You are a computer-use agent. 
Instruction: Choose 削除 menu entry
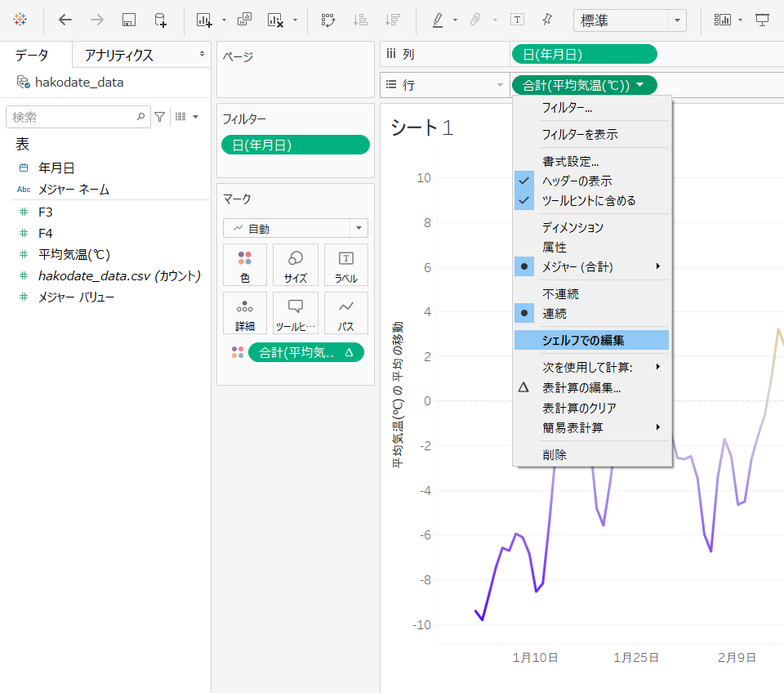[591, 455]
